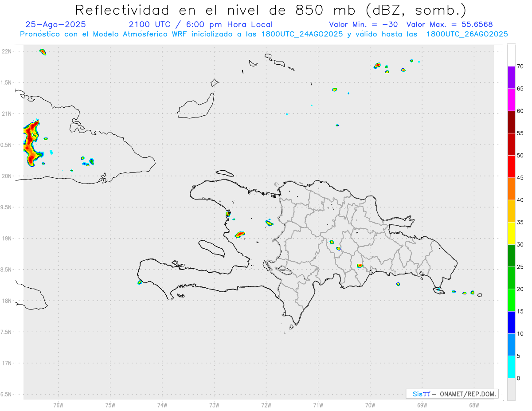Click the colorbar tick label '70'
Image resolution: width=532 pixels, height=411 pixels.
[520, 67]
